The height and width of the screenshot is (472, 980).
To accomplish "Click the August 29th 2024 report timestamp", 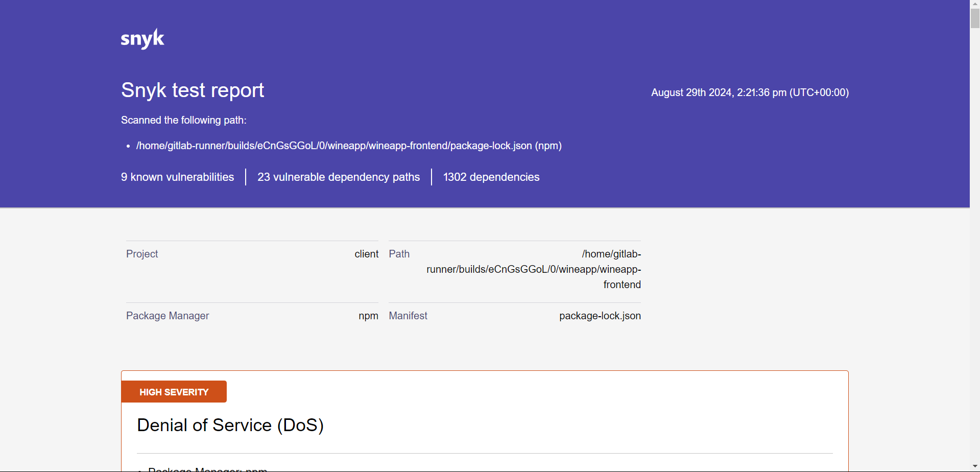I will (x=750, y=92).
